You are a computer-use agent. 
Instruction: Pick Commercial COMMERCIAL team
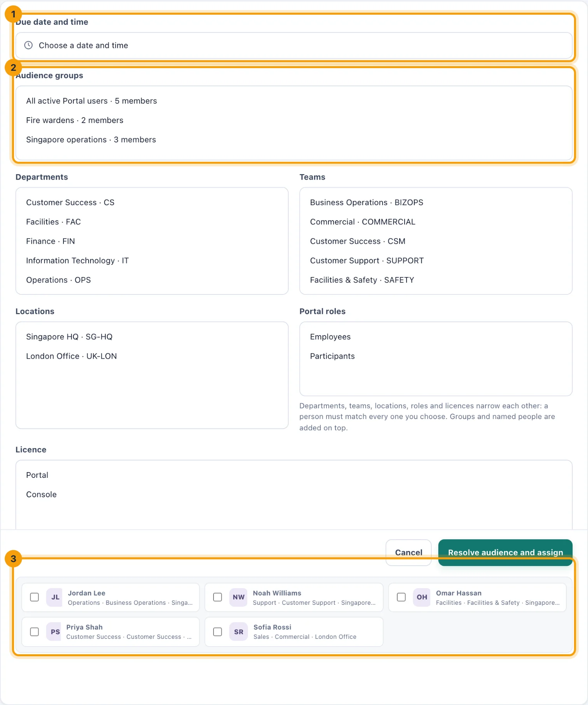point(362,222)
